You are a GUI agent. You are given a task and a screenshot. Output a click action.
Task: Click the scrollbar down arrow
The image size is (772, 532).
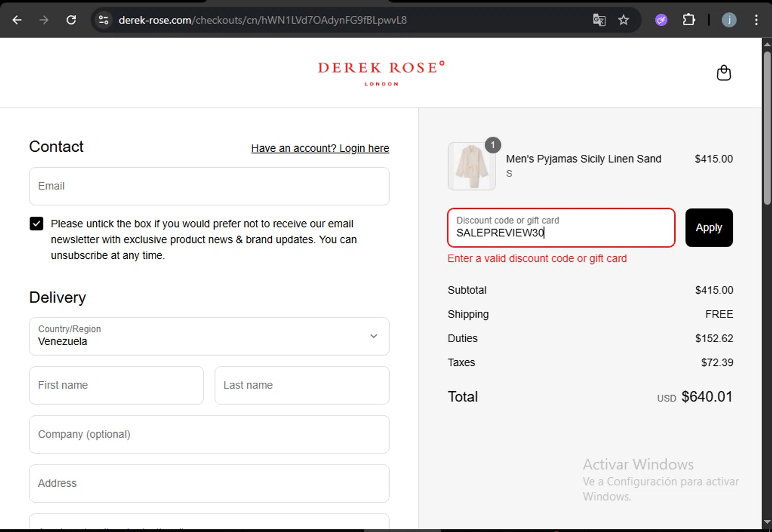coord(767,523)
